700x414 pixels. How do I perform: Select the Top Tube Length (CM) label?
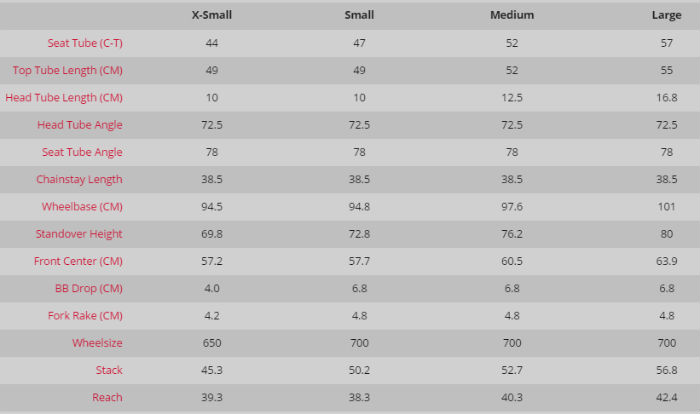tap(67, 70)
